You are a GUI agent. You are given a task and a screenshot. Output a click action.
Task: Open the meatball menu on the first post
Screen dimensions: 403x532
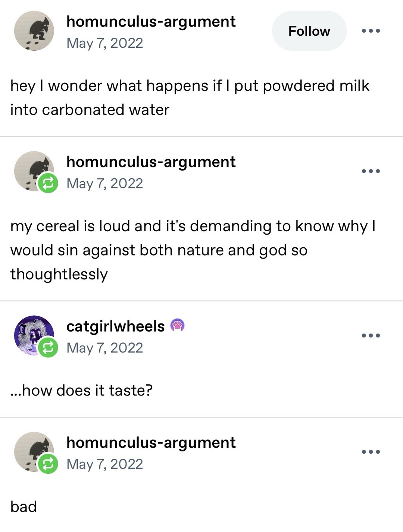click(x=371, y=31)
